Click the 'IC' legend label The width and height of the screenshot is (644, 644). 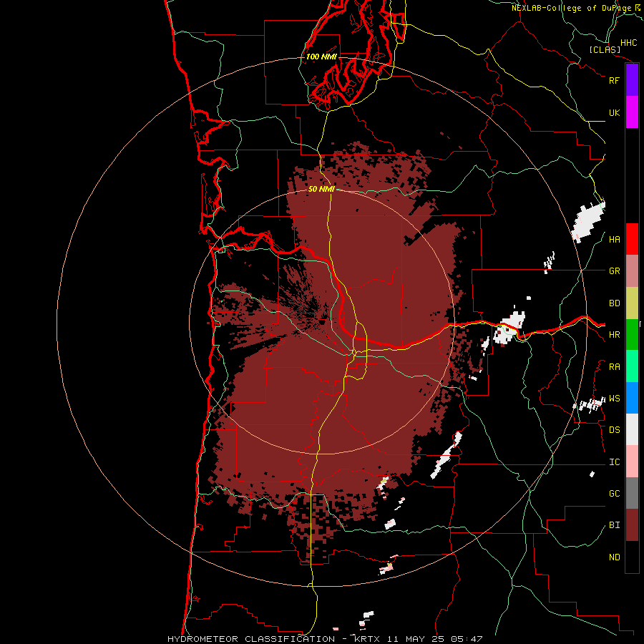(615, 462)
